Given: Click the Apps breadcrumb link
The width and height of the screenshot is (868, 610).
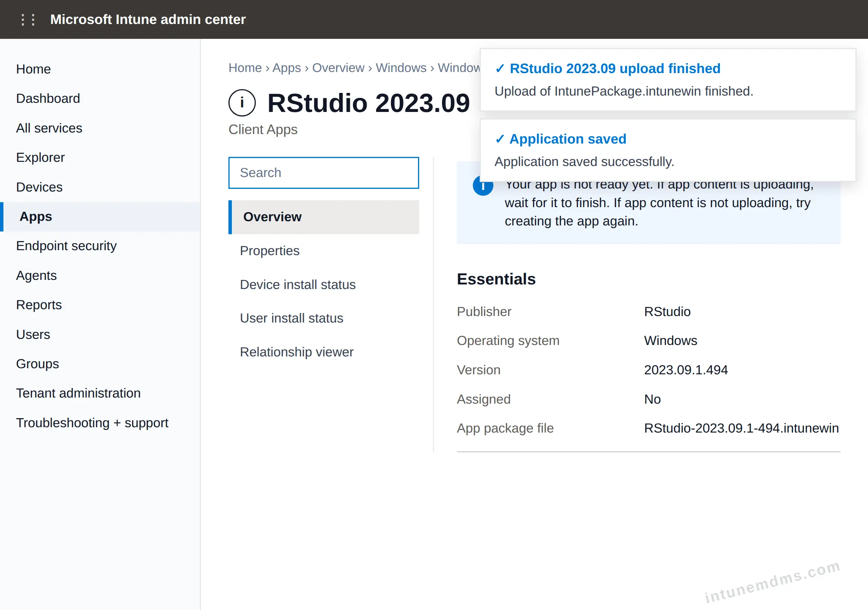Looking at the screenshot, I should pos(287,68).
